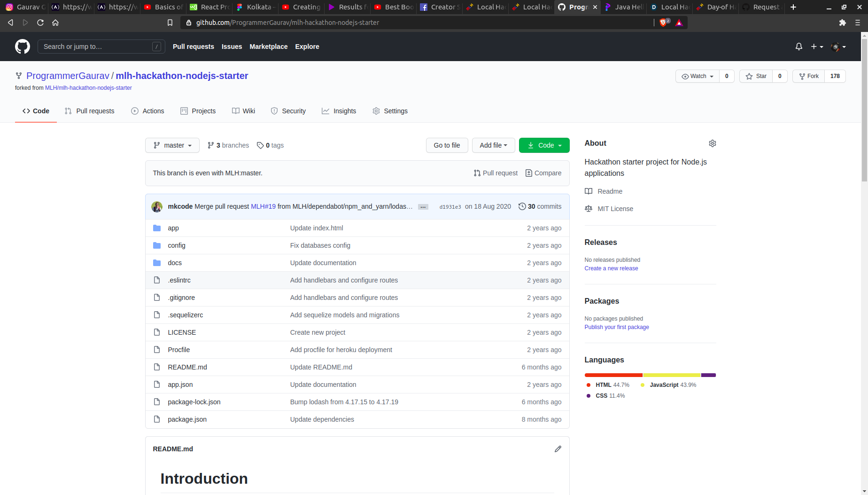Expand the Add file dropdown
Image resolution: width=868 pixels, height=495 pixels.
tap(494, 145)
